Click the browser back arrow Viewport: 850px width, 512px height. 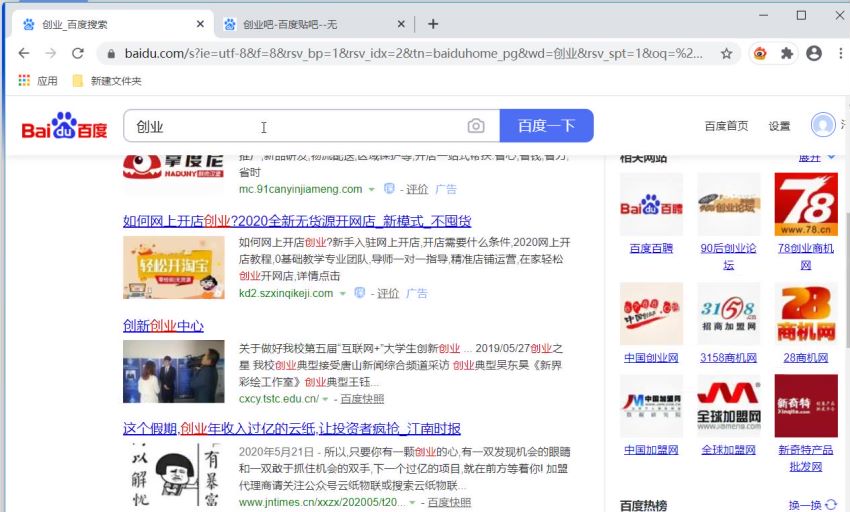24,53
